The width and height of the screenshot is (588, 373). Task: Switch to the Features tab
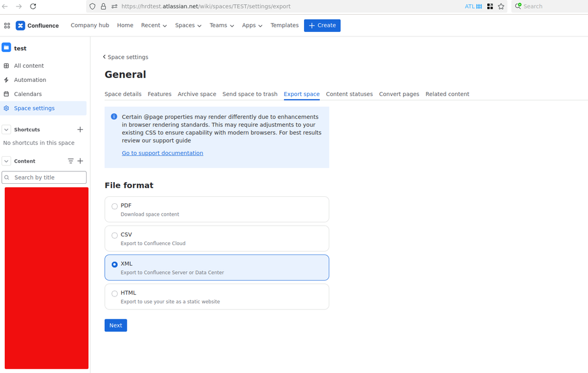[160, 94]
